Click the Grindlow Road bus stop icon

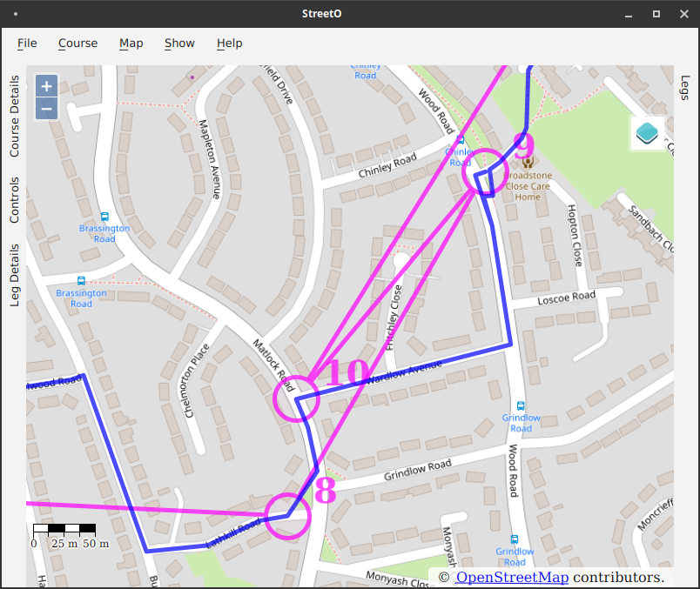[x=514, y=539]
